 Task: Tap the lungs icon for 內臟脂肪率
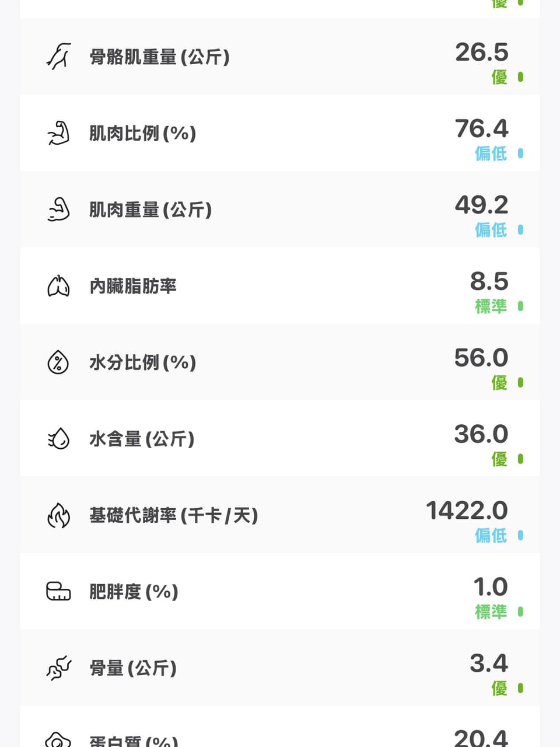click(x=58, y=286)
